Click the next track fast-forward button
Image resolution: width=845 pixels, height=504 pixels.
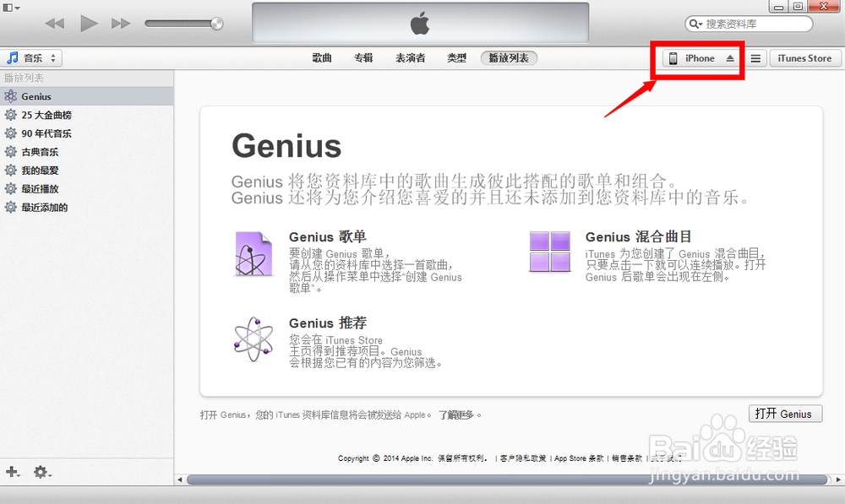(121, 24)
